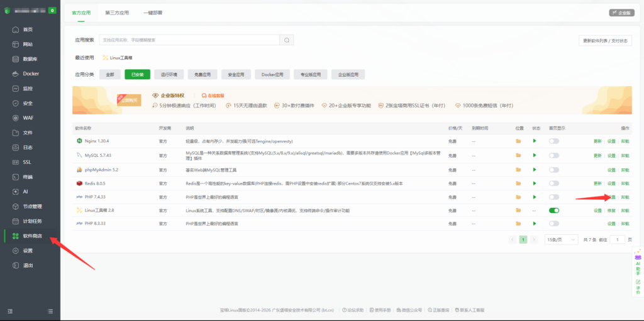The image size is (644, 321).
Task: Open the PHP 8.3.33 folder location icon
Action: point(518,223)
